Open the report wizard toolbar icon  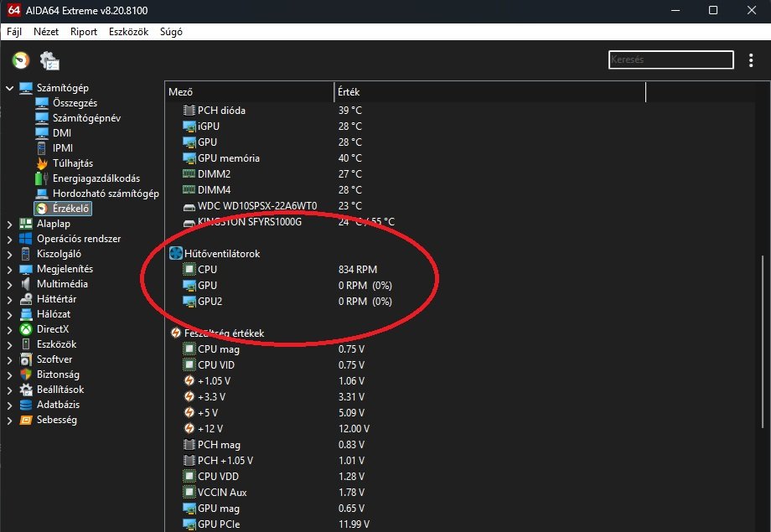click(49, 61)
